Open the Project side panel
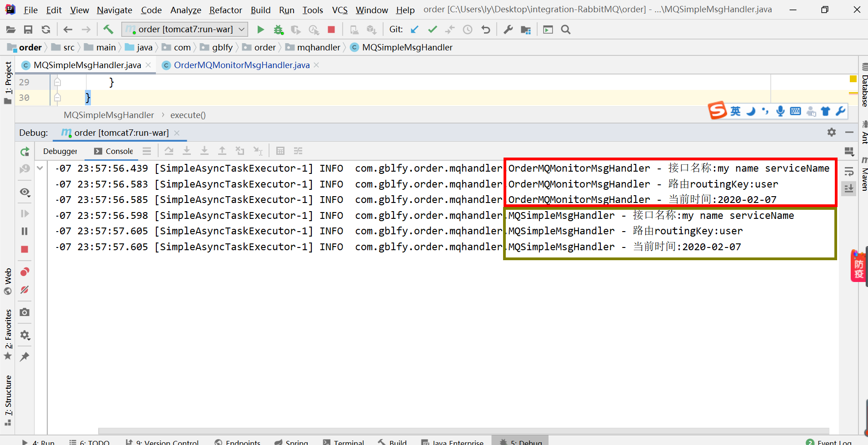 (x=8, y=83)
